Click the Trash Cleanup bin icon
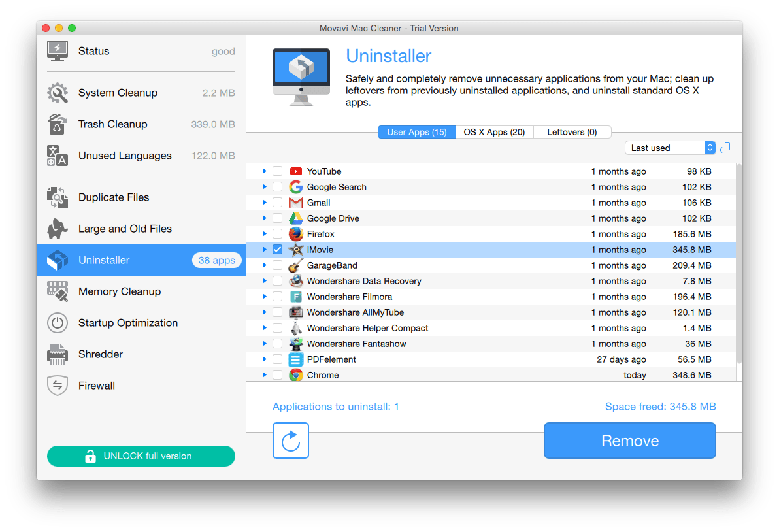Viewport: 779px width, 532px height. coord(58,124)
